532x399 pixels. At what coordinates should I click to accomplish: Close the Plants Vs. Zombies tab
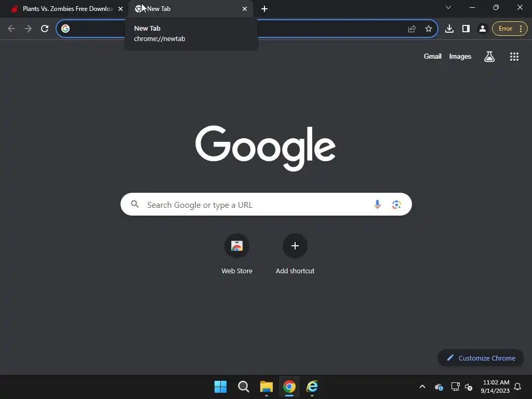coord(121,9)
